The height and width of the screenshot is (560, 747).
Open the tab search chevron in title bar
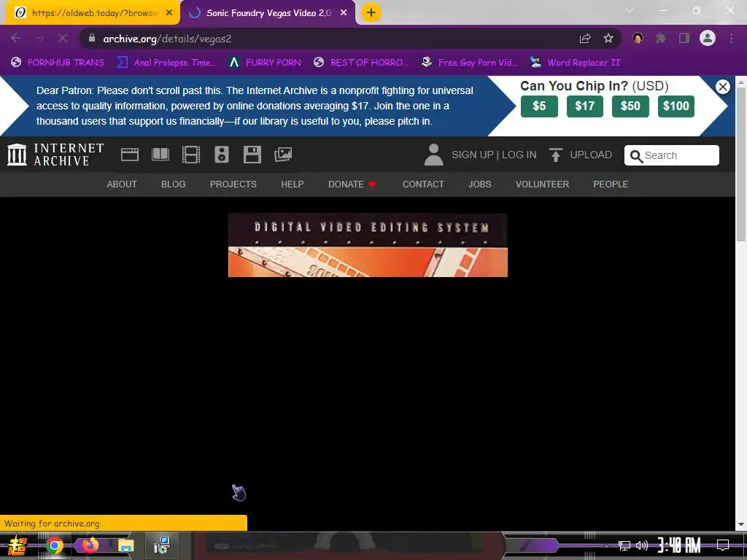coord(630,10)
